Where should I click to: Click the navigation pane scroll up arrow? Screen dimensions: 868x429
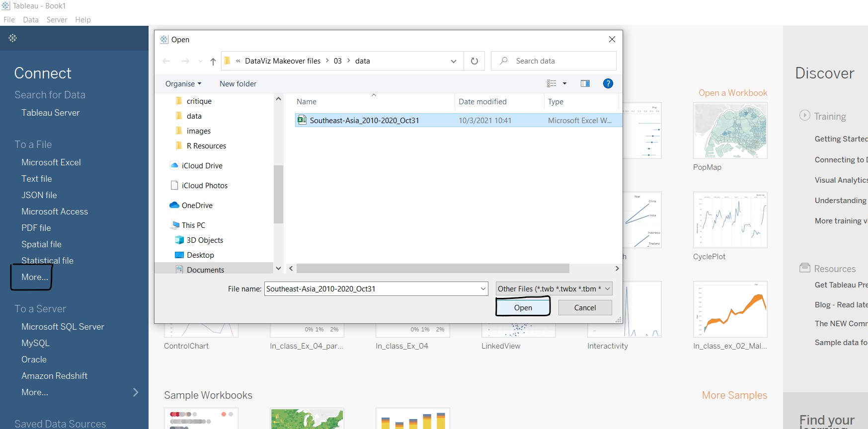coord(278,99)
